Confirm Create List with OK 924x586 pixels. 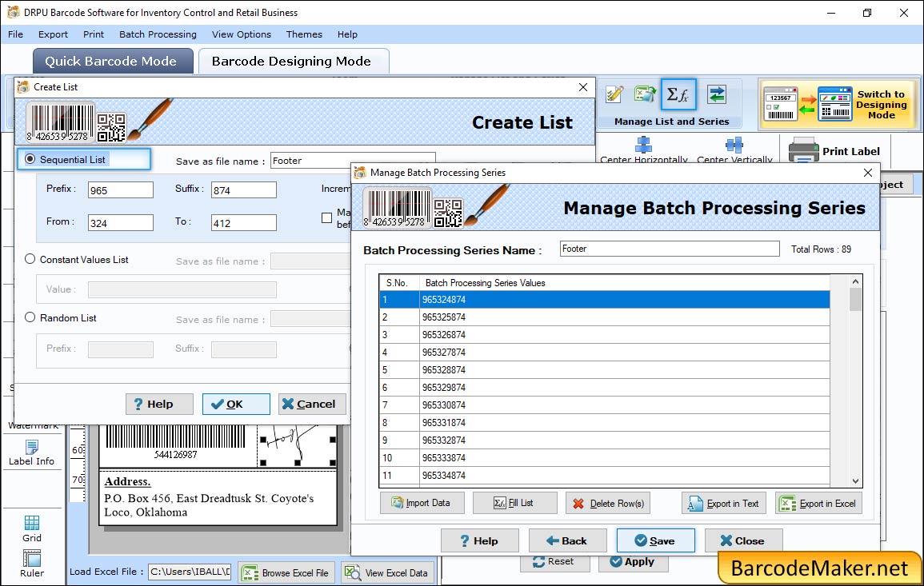236,404
